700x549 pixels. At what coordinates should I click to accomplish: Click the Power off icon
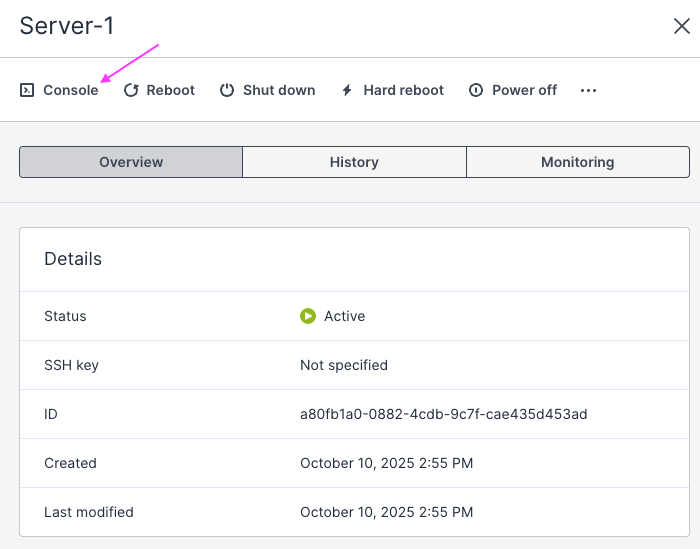pyautogui.click(x=476, y=90)
